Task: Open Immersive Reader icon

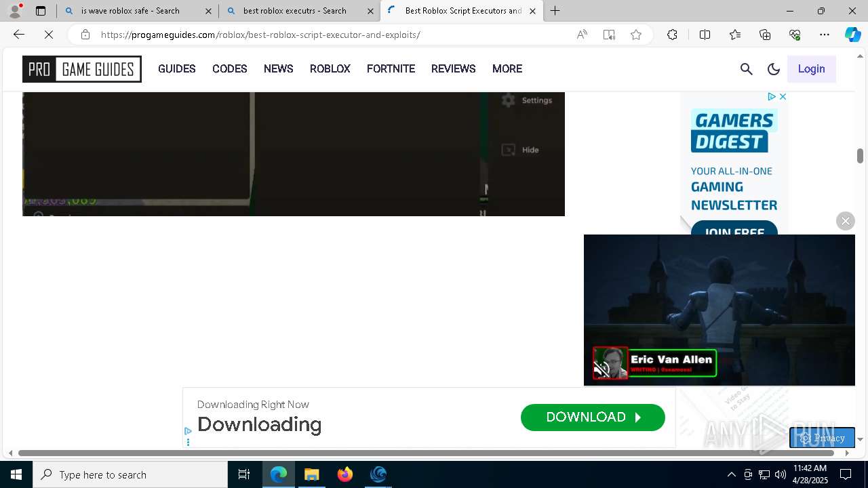Action: (609, 35)
